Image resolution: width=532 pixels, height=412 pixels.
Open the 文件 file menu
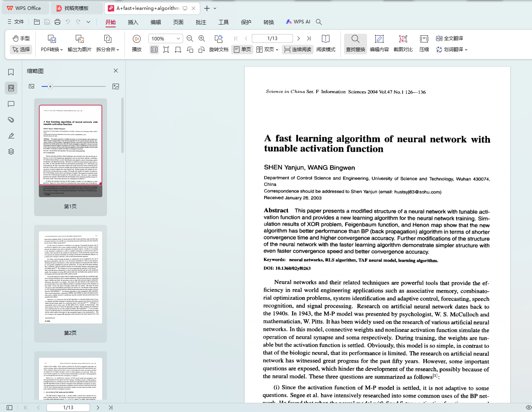[x=16, y=22]
